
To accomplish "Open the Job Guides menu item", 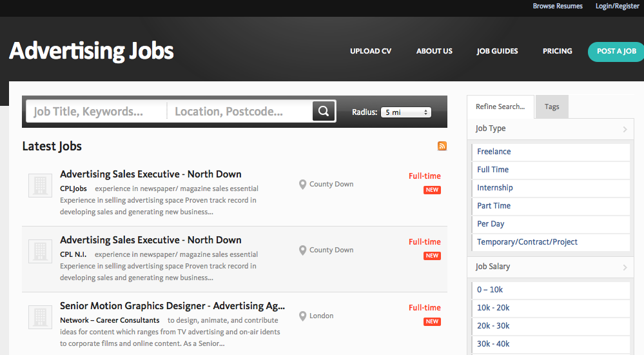I will [x=497, y=51].
